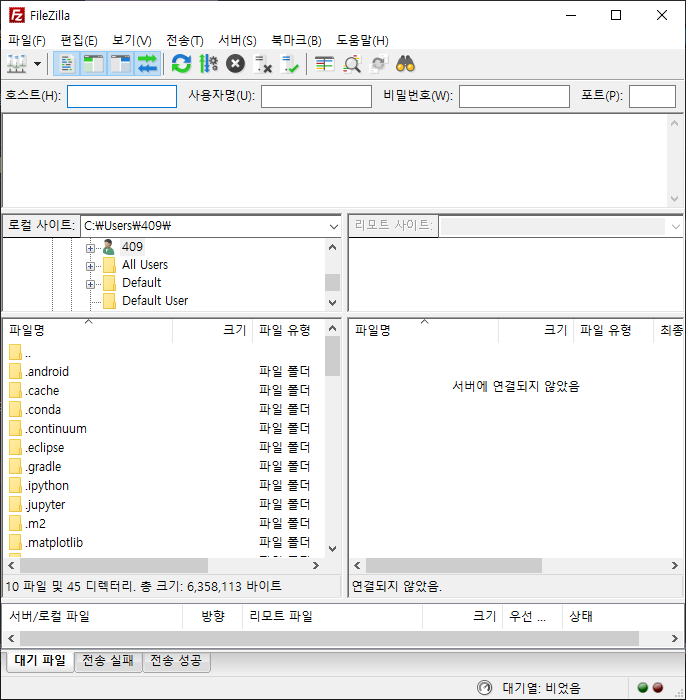
Task: Focus the 호스트(H) input field
Action: 122,96
